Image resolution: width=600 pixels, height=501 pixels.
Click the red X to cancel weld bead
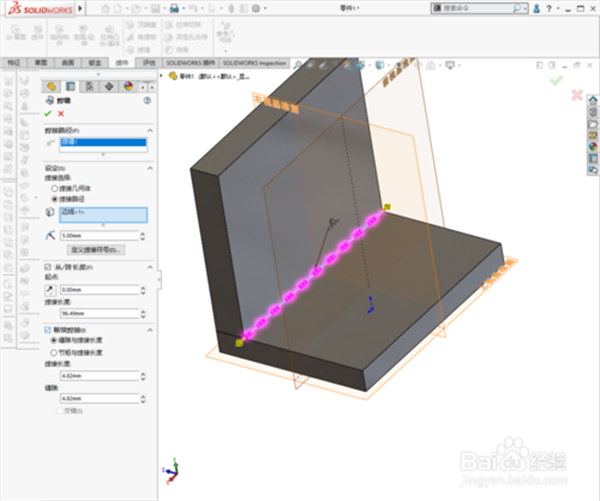(x=60, y=114)
